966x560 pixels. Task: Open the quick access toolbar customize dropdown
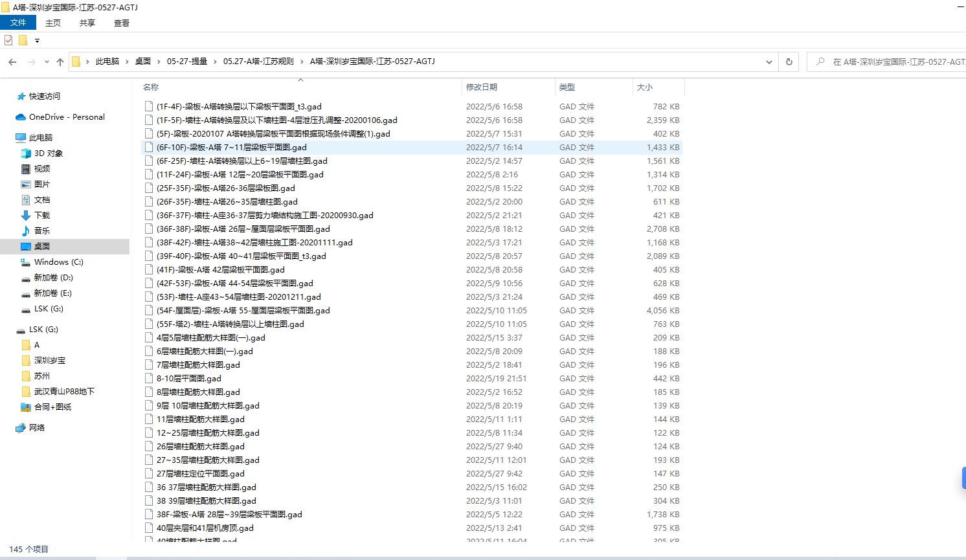click(x=37, y=41)
